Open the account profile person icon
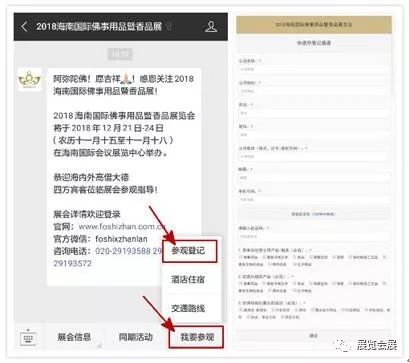Image resolution: width=409 pixels, height=363 pixels. (211, 27)
